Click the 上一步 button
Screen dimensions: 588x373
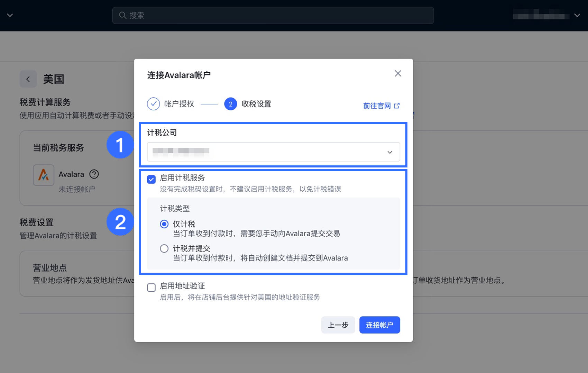tap(338, 325)
